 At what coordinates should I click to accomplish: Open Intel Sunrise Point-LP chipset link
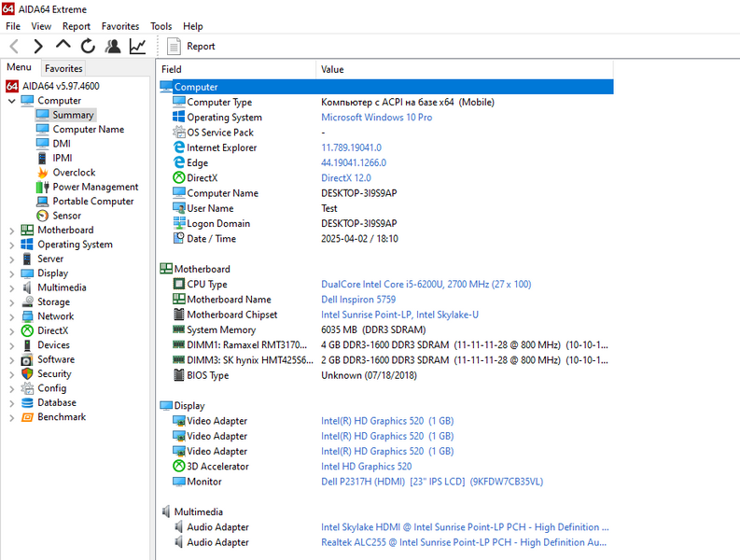pos(399,315)
